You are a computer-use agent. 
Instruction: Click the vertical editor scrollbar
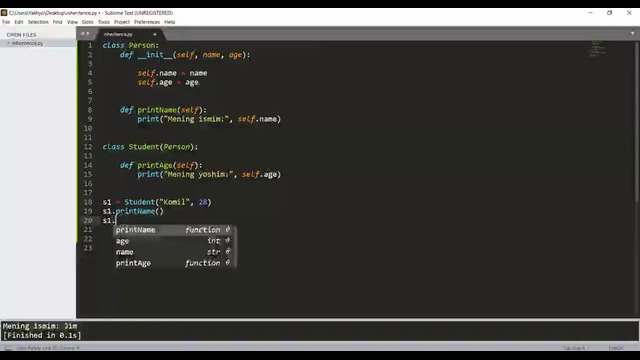637,122
